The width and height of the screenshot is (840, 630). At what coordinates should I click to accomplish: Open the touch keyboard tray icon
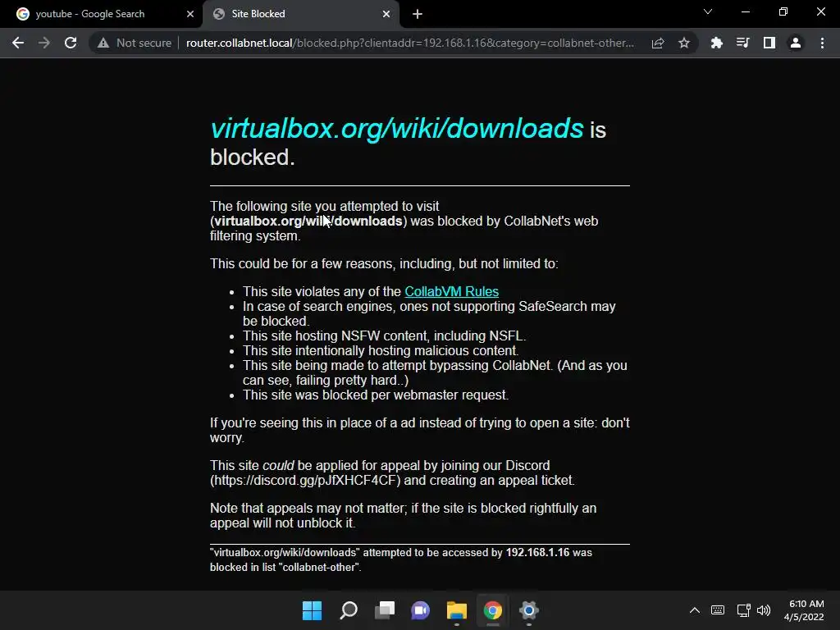[x=718, y=610]
